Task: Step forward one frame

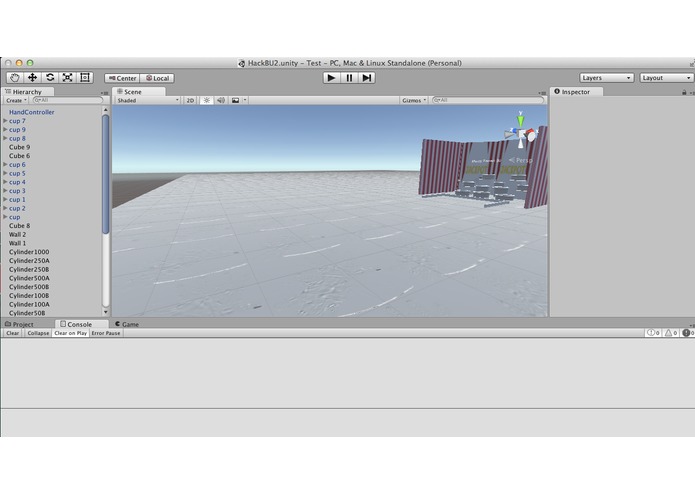Action: [367, 78]
